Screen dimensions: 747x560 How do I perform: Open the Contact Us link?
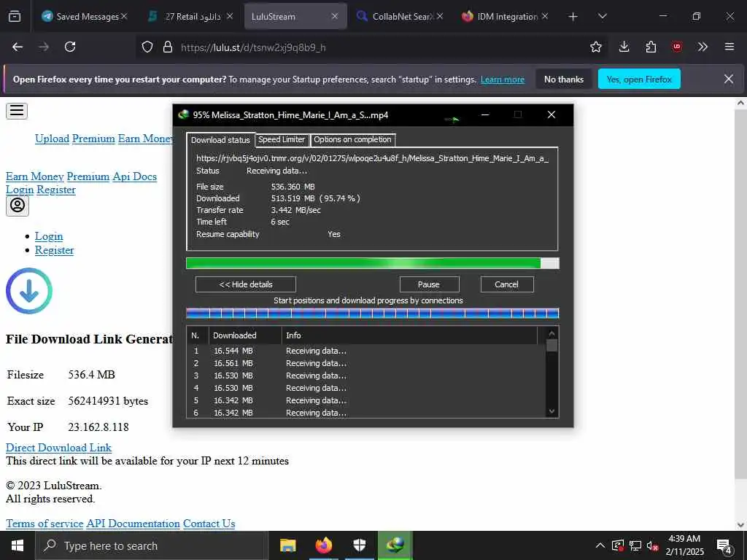click(209, 524)
